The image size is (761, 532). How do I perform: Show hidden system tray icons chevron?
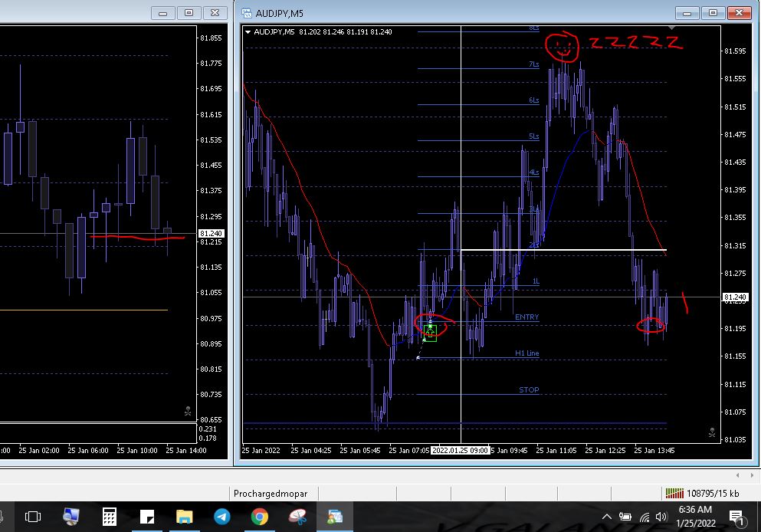tap(607, 517)
